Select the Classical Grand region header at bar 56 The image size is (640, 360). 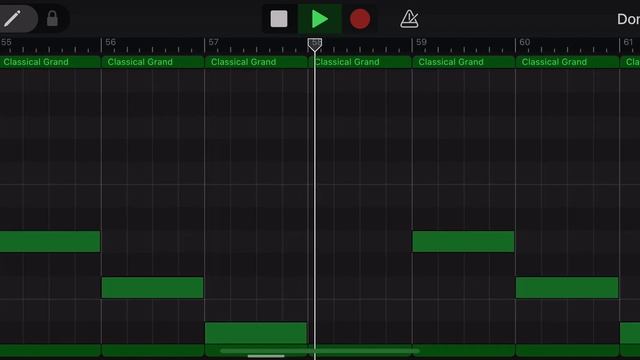(x=153, y=62)
